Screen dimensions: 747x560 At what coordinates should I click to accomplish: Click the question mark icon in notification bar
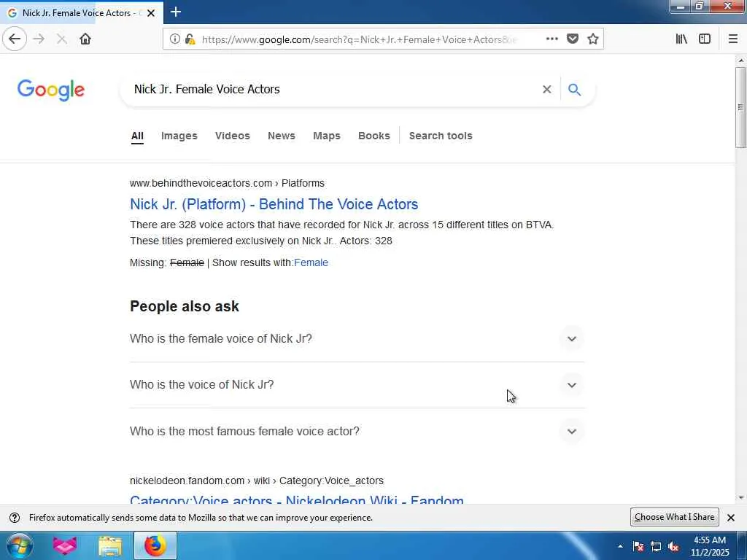tap(15, 518)
